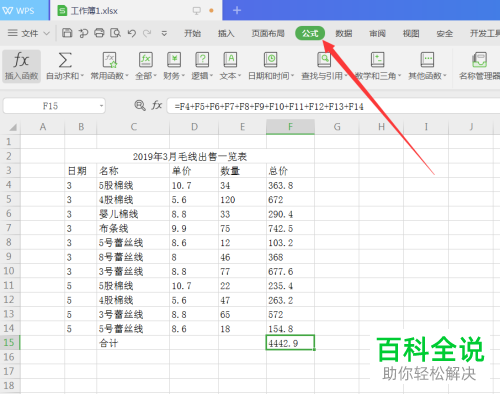Open the Text functions (文本) icon
500x394 pixels.
230,60
